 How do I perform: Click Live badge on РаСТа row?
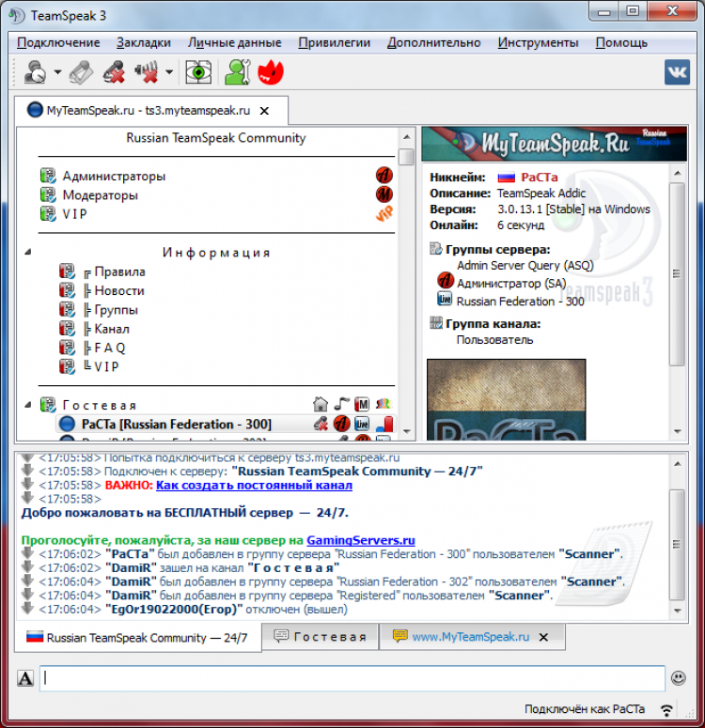click(x=362, y=424)
